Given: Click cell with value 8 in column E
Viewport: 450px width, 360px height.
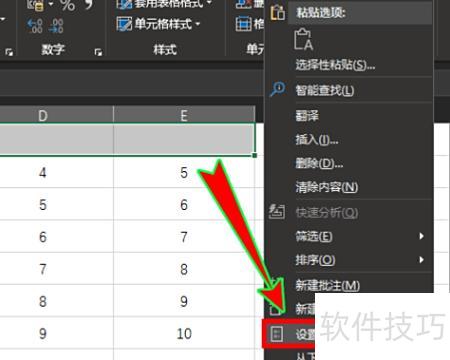Looking at the screenshot, I should 184,269.
